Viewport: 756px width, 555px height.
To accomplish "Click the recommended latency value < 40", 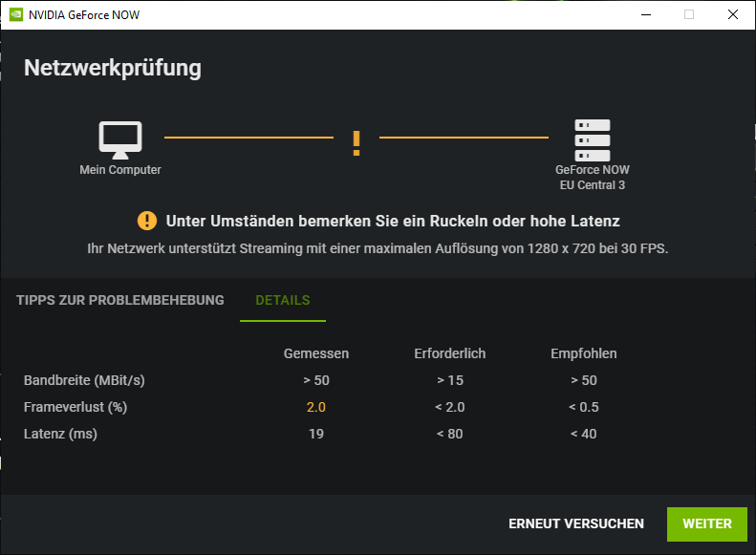I will 583,434.
